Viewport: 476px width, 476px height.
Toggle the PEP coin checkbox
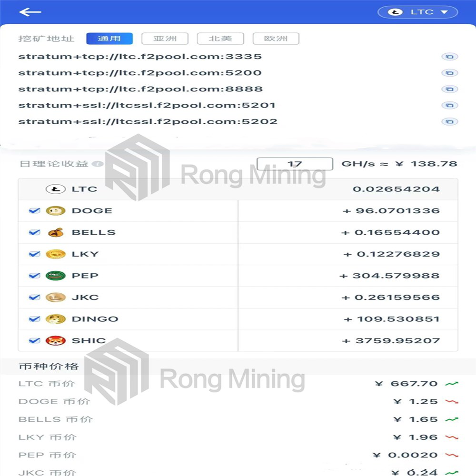tap(34, 276)
